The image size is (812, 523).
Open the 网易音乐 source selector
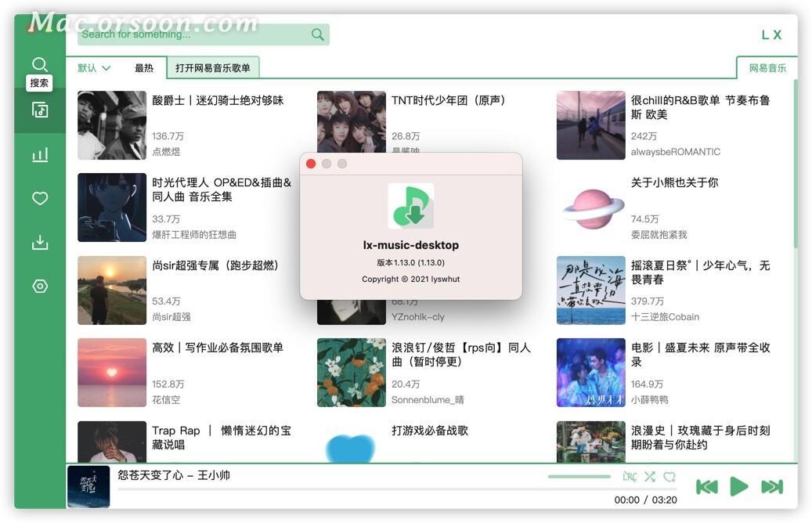[767, 68]
